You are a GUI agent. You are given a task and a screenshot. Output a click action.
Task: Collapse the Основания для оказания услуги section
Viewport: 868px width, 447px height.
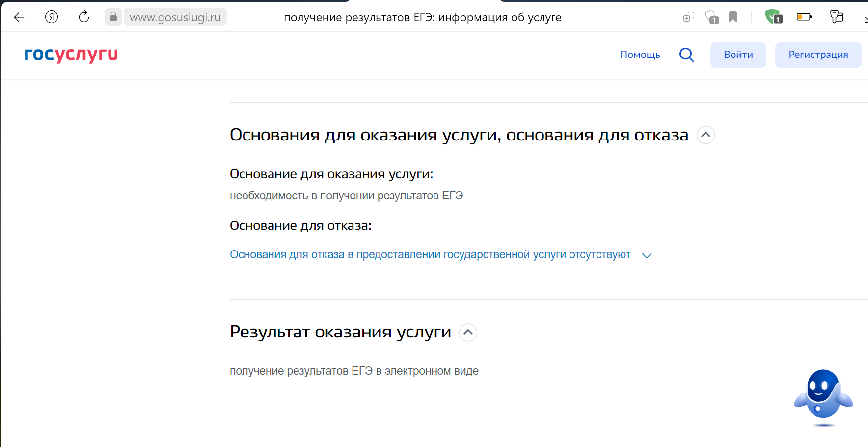(705, 135)
